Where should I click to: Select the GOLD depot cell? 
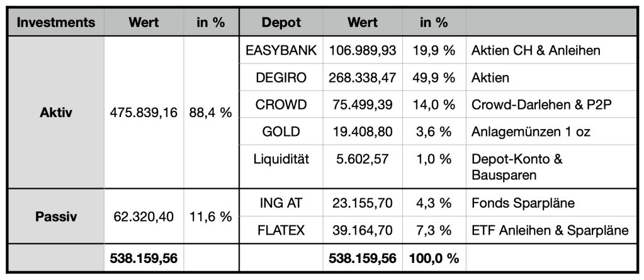(x=281, y=132)
